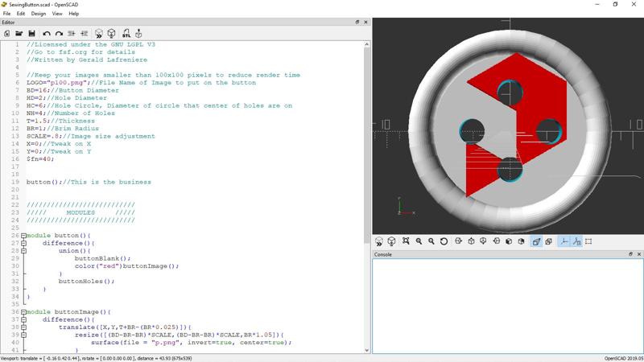The width and height of the screenshot is (644, 362).
Task: Run Render from the editor toolbar
Action: [x=111, y=33]
